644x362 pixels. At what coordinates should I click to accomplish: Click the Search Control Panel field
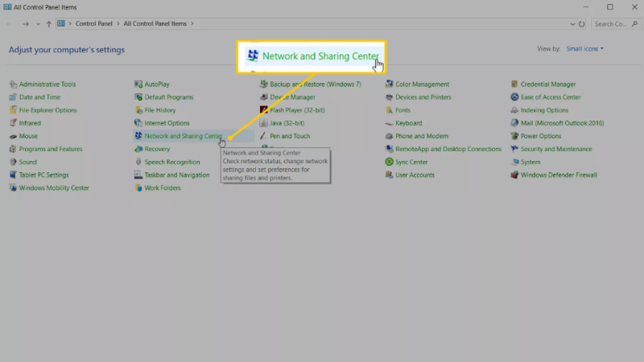(x=616, y=24)
